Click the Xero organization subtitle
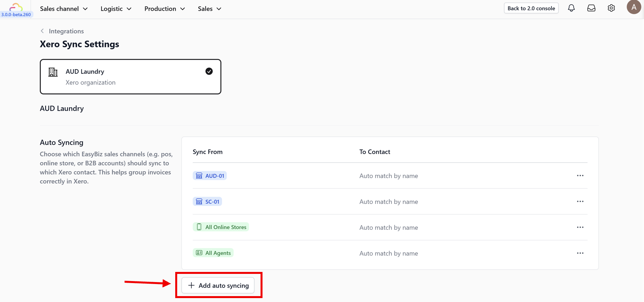This screenshot has height=302, width=644. click(91, 82)
